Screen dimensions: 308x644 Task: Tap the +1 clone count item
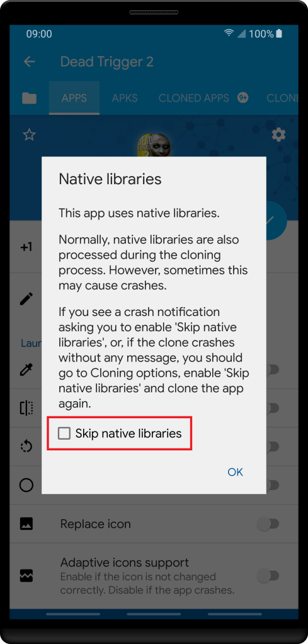26,247
